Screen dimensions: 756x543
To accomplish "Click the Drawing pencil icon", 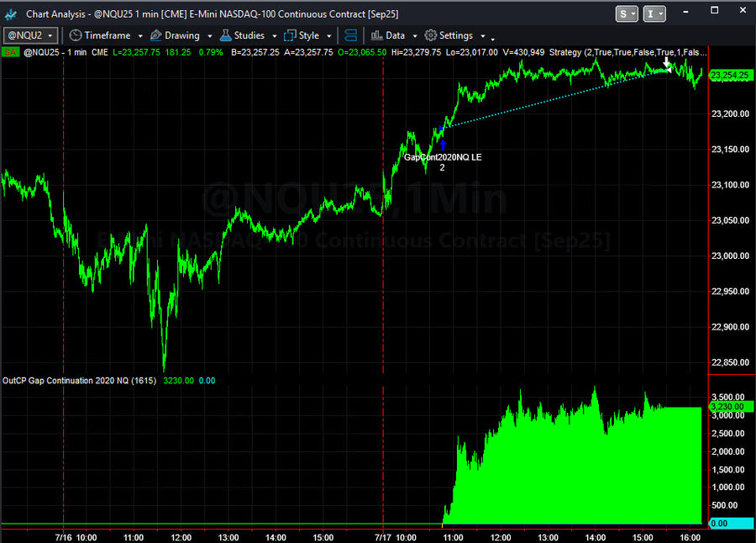I will click(x=155, y=35).
